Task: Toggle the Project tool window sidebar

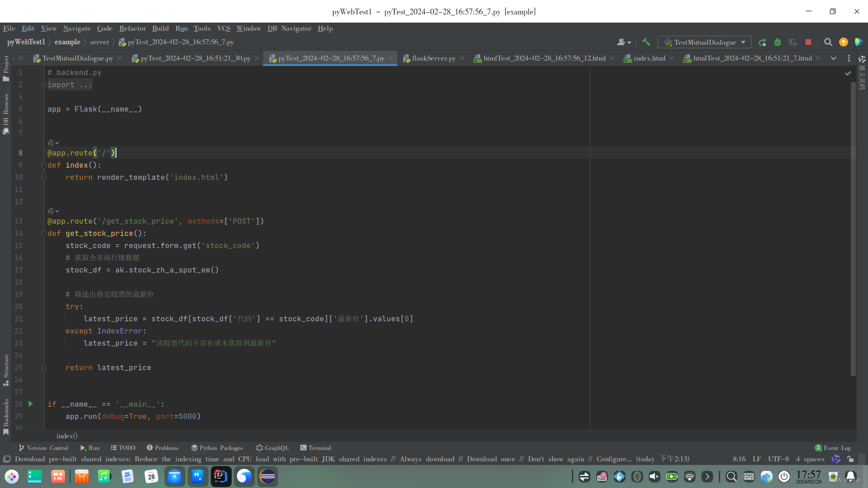Action: pyautogui.click(x=6, y=68)
